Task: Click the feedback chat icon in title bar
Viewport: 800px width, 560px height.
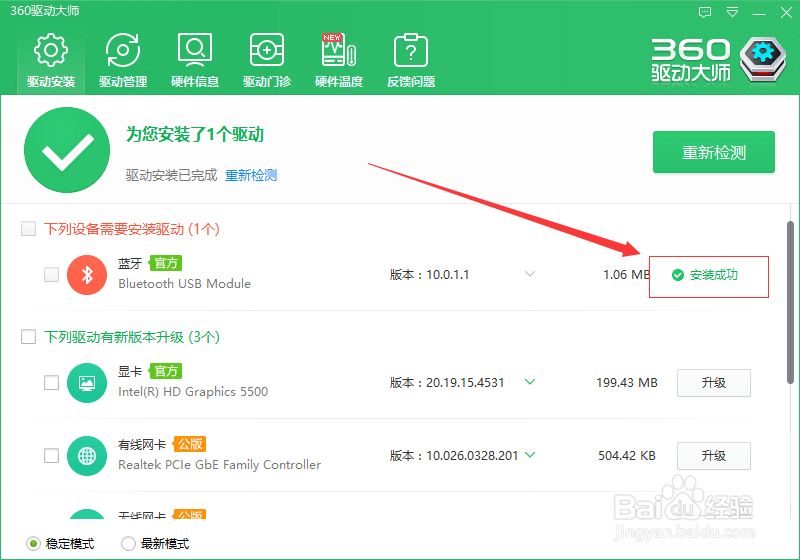Action: tap(705, 12)
